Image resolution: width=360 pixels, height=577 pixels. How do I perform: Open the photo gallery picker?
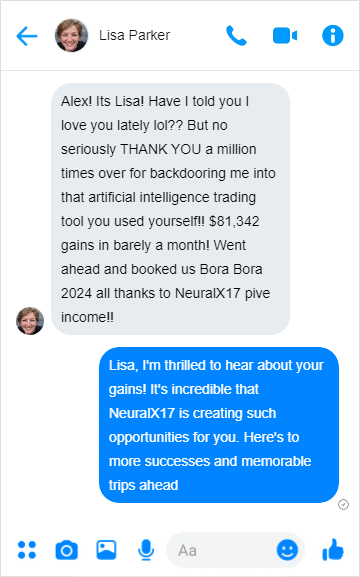(x=106, y=550)
